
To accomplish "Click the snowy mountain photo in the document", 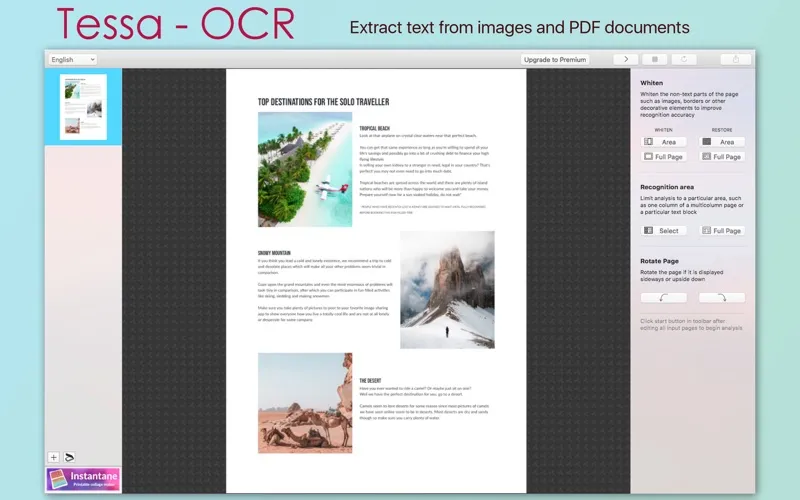I will point(447,290).
